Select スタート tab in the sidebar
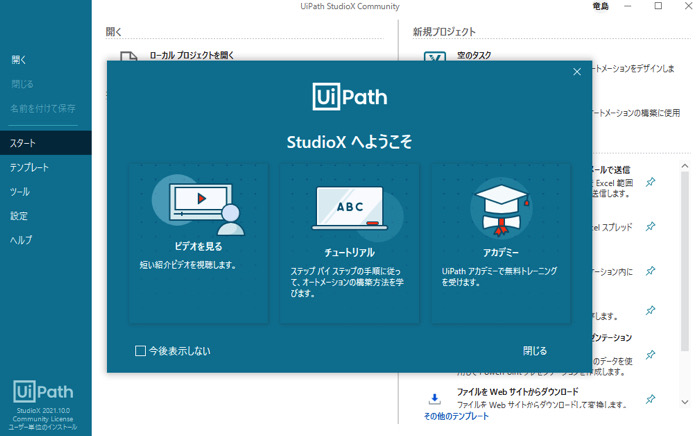700x436 pixels. 46,143
